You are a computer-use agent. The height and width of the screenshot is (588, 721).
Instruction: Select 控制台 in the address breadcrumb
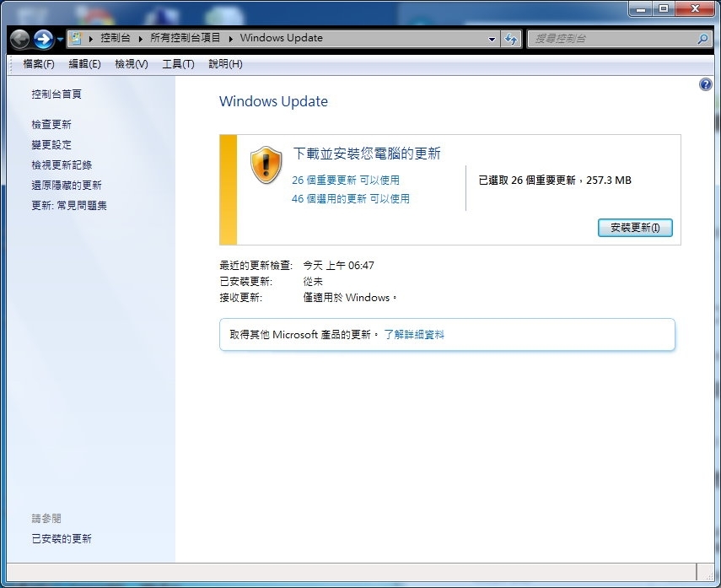click(115, 38)
